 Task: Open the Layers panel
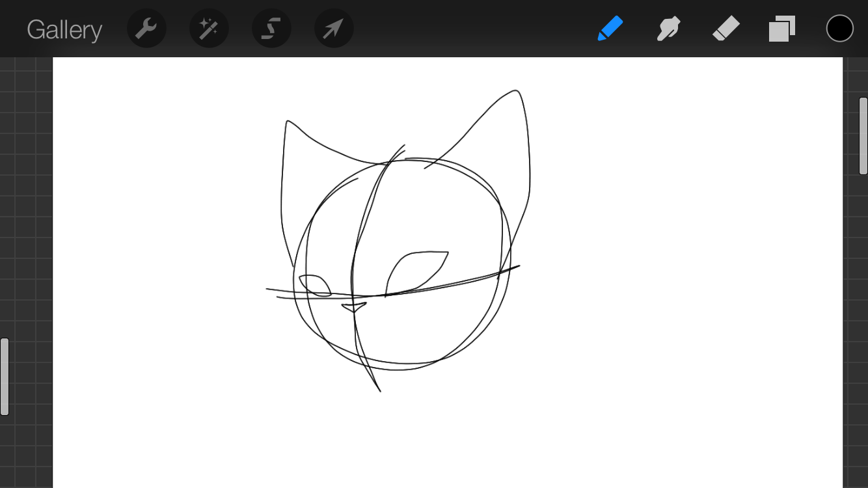[782, 29]
